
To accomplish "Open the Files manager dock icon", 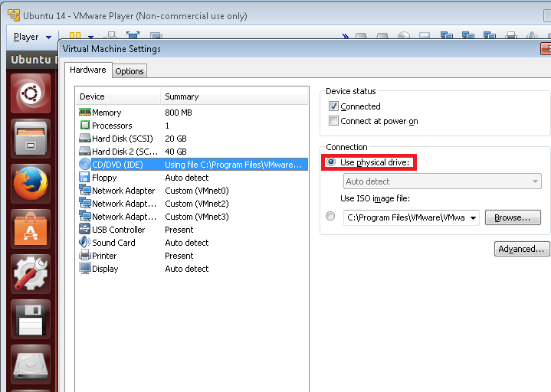I will 31,139.
